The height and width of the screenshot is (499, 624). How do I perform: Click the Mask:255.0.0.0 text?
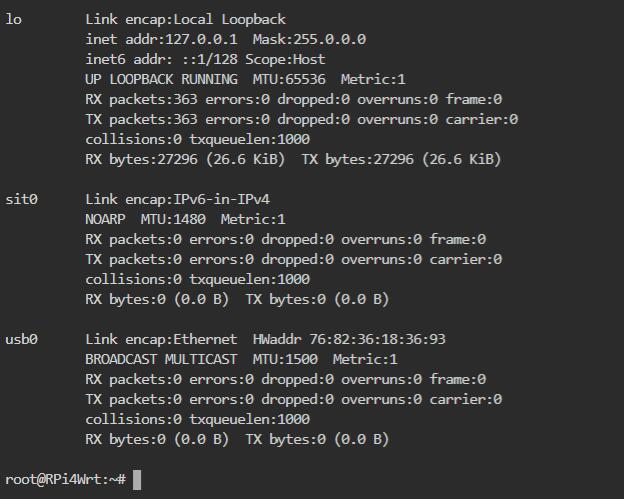pos(309,39)
